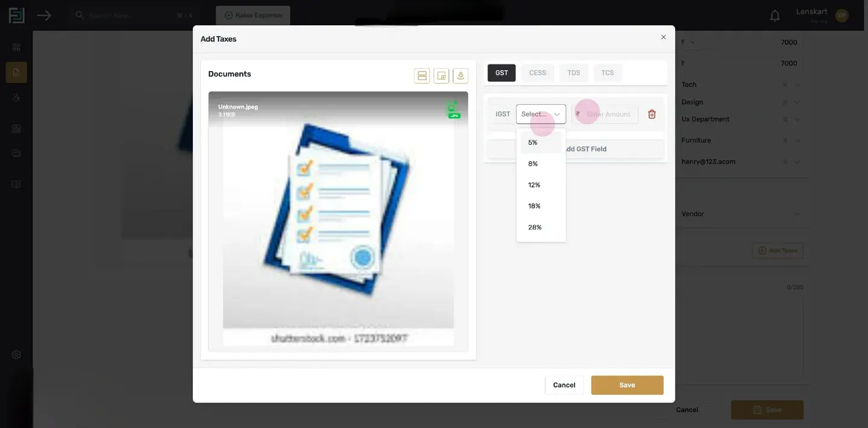
Task: Click the JPG file type badge
Action: (454, 109)
